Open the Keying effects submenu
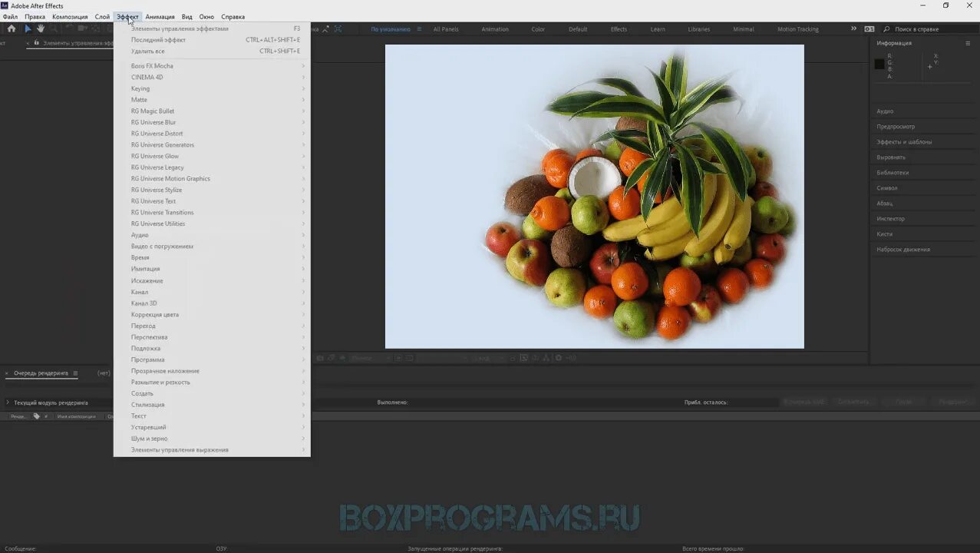The width and height of the screenshot is (980, 553). point(212,88)
